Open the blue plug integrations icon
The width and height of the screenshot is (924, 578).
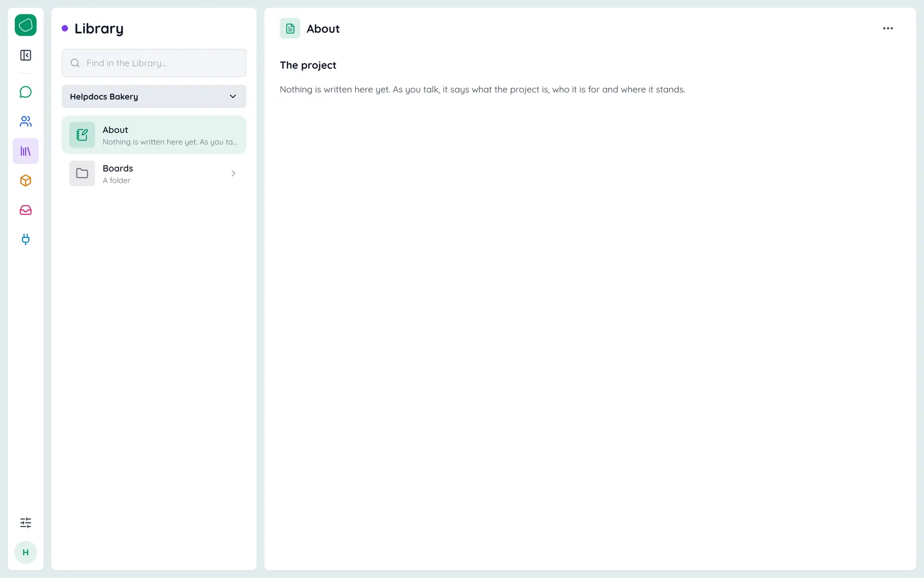coord(25,239)
